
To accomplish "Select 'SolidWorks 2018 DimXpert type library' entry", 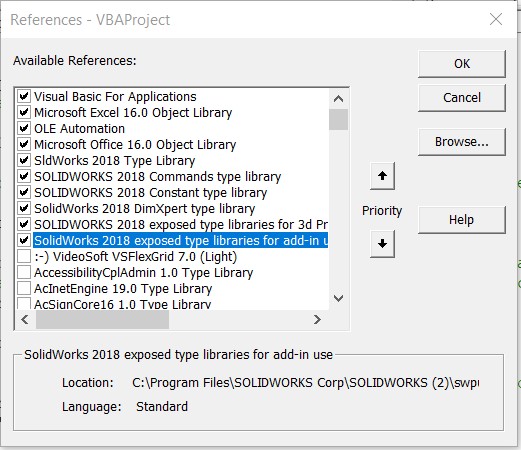I will [145, 208].
